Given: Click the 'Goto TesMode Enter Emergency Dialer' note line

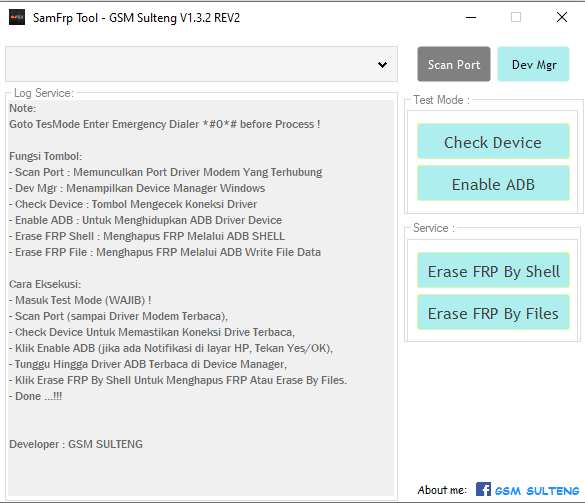Looking at the screenshot, I should click(x=165, y=124).
